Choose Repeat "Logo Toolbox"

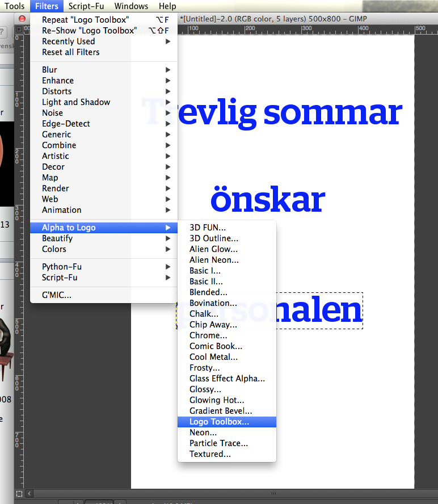click(x=104, y=20)
